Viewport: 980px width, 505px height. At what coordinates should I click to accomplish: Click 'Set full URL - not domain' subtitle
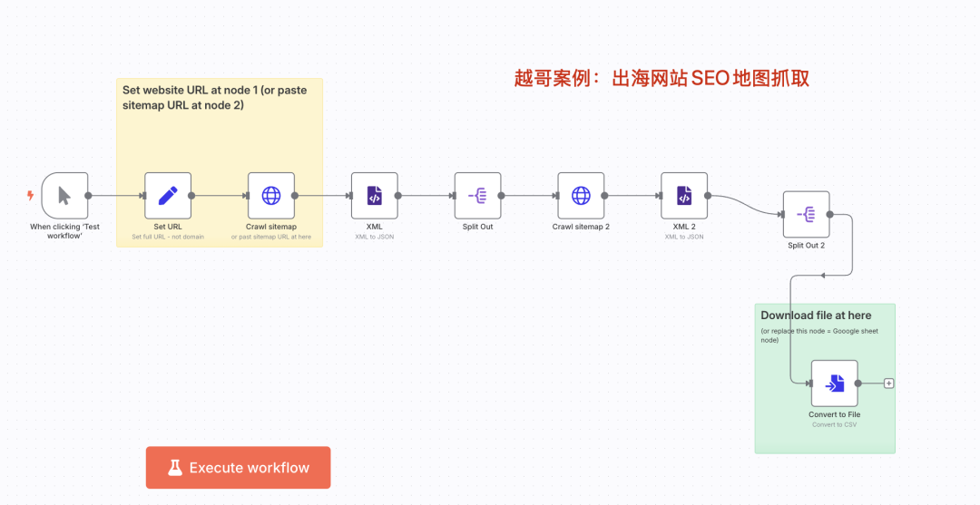(x=168, y=238)
